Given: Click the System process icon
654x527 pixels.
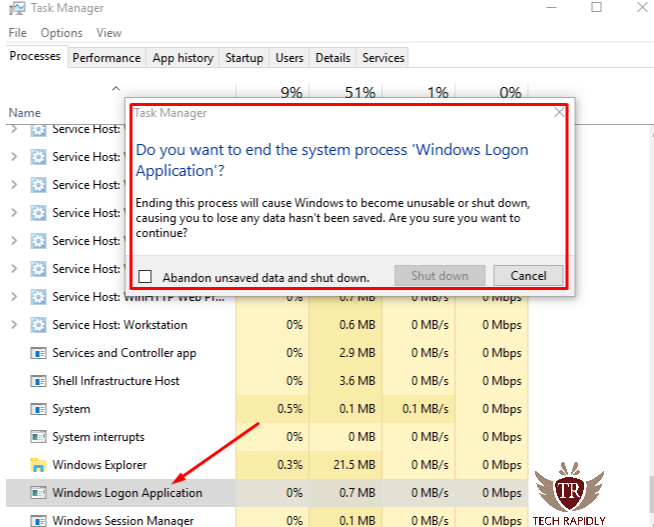Looking at the screenshot, I should coord(38,409).
